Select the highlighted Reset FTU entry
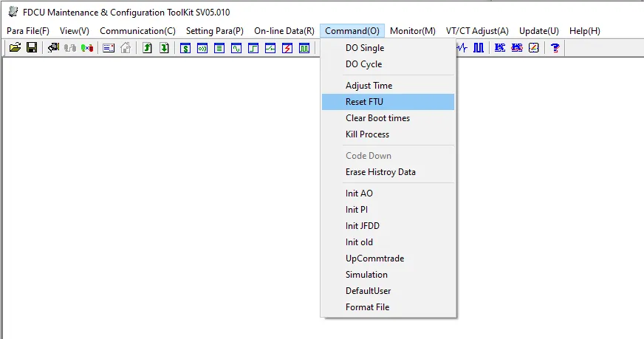The width and height of the screenshot is (644, 339). tap(388, 102)
